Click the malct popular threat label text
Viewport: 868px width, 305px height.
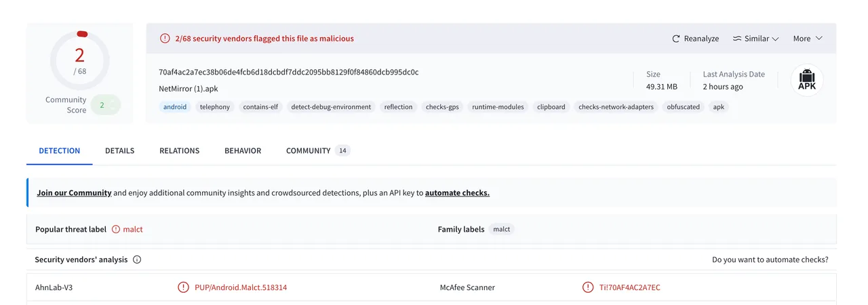pyautogui.click(x=133, y=229)
